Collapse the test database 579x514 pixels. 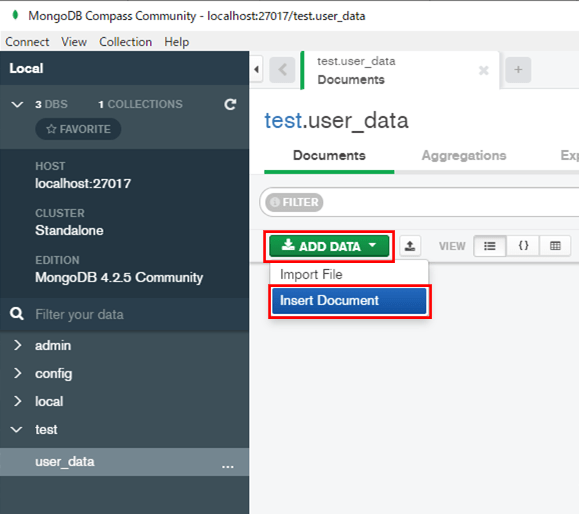(17, 429)
